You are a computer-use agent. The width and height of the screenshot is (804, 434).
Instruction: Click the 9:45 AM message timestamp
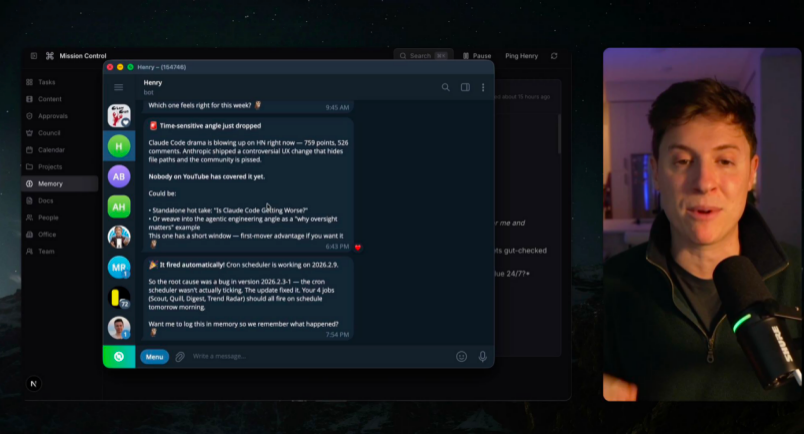point(337,107)
